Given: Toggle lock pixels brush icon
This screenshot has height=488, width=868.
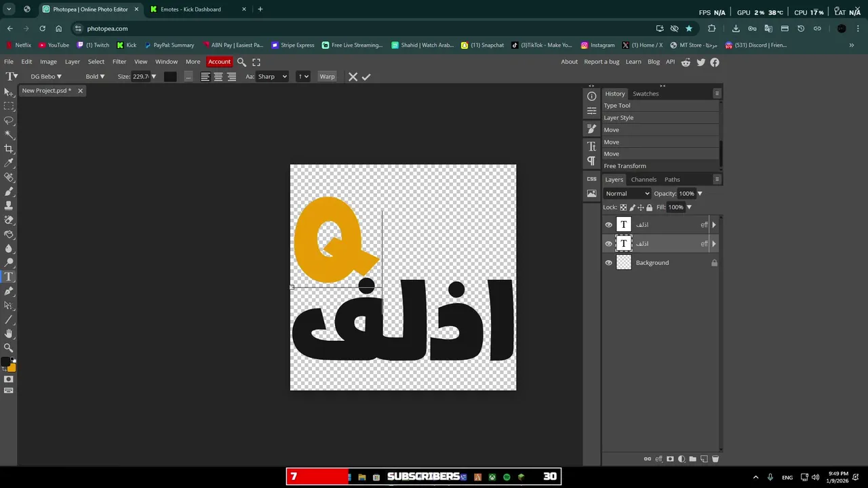Looking at the screenshot, I should [632, 207].
